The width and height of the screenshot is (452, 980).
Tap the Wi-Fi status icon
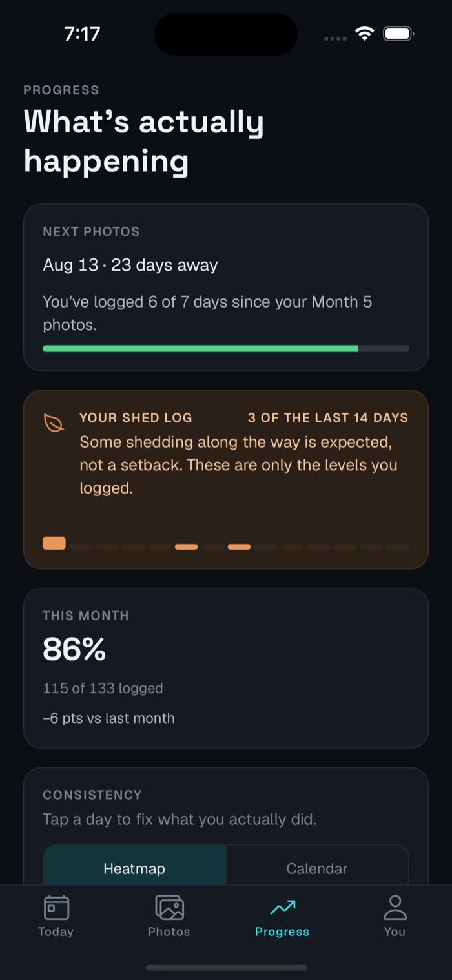[365, 34]
